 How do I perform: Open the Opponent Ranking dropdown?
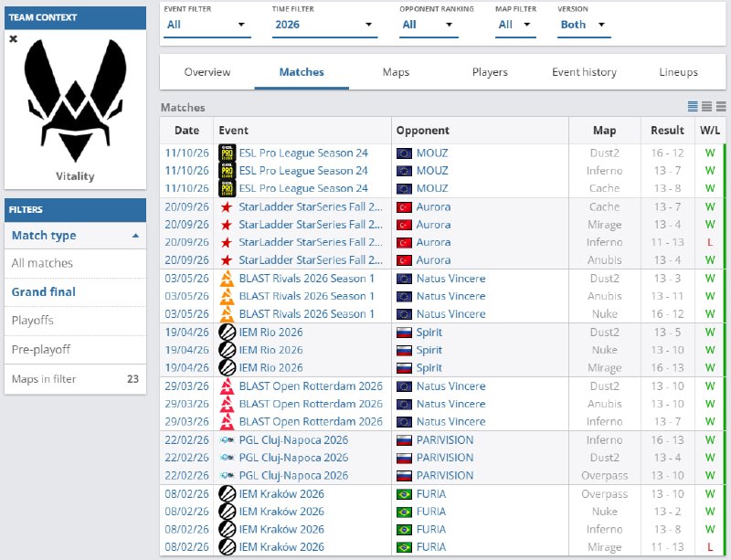tap(429, 25)
